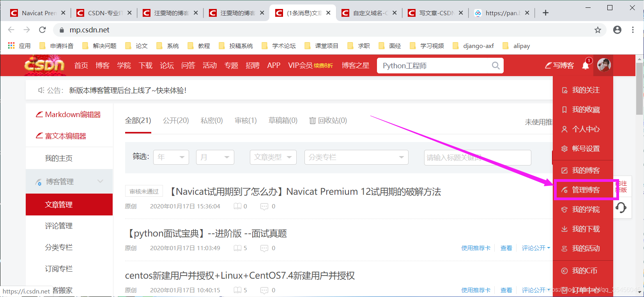Switch to 草稿箱(0) tab
The height and width of the screenshot is (297, 644).
(x=283, y=121)
